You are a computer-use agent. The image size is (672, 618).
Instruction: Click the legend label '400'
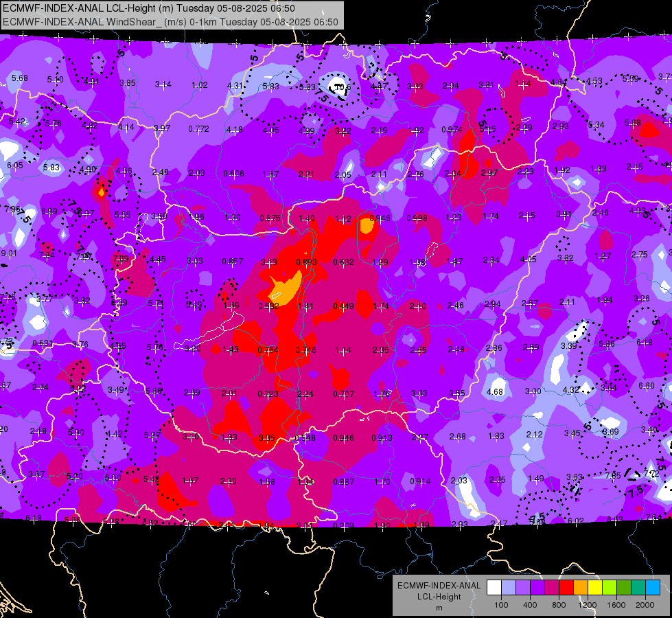530,605
